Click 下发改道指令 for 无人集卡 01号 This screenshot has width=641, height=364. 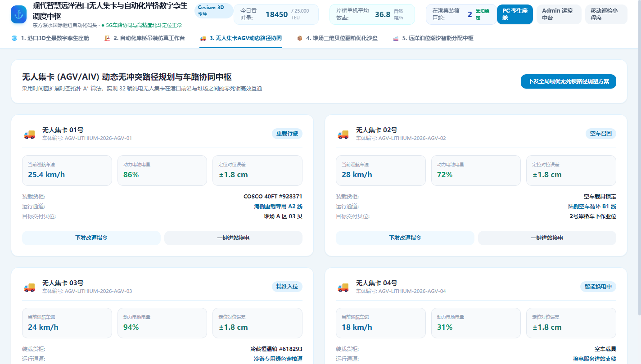[x=91, y=238]
